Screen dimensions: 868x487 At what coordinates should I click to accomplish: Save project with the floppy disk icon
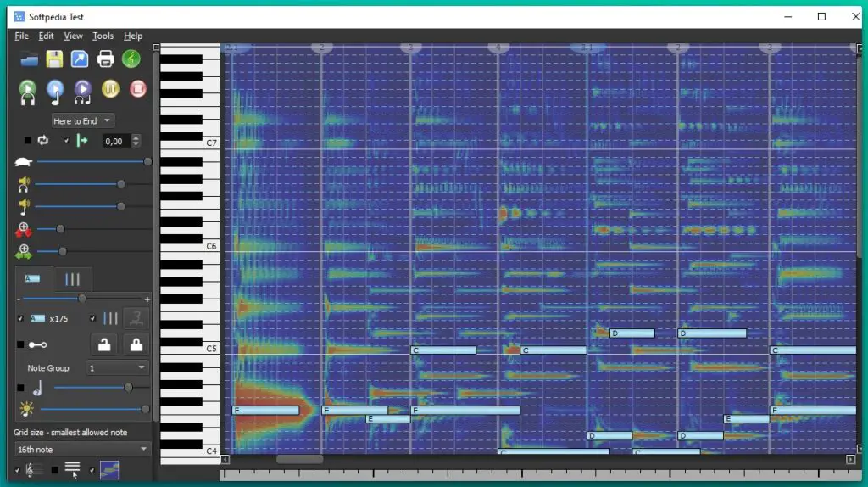click(55, 59)
